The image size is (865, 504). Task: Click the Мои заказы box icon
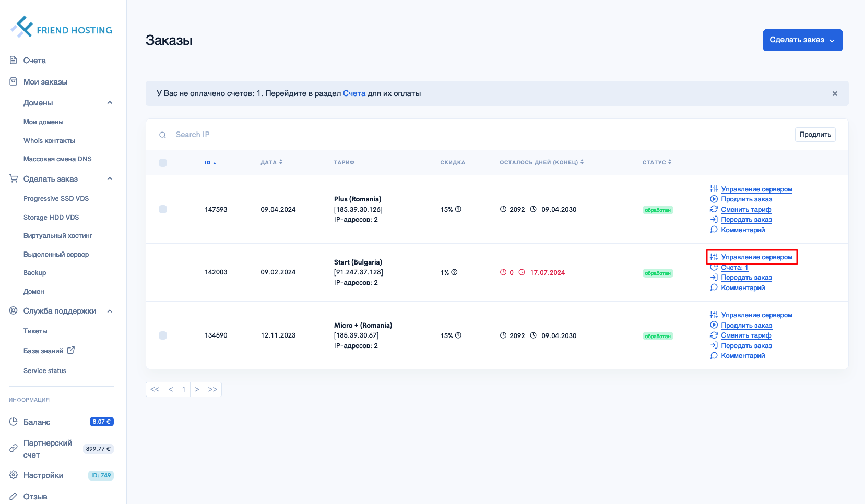pos(14,81)
